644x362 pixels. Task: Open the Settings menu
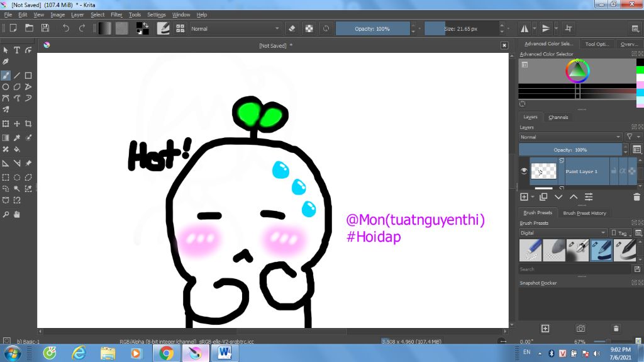(x=157, y=14)
